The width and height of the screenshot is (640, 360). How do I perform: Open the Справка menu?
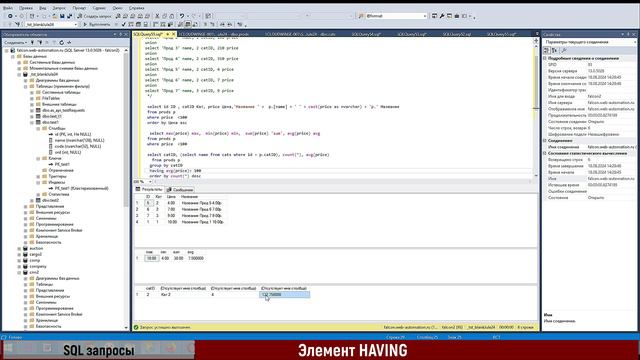(x=136, y=7)
